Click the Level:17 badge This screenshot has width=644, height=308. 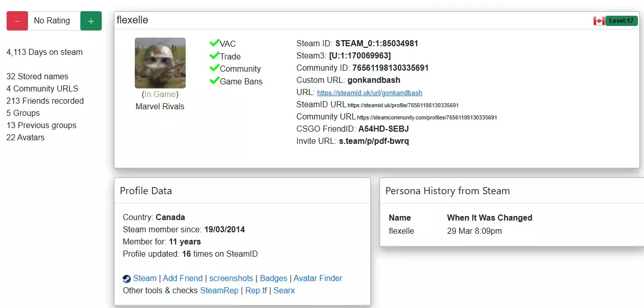coord(621,21)
